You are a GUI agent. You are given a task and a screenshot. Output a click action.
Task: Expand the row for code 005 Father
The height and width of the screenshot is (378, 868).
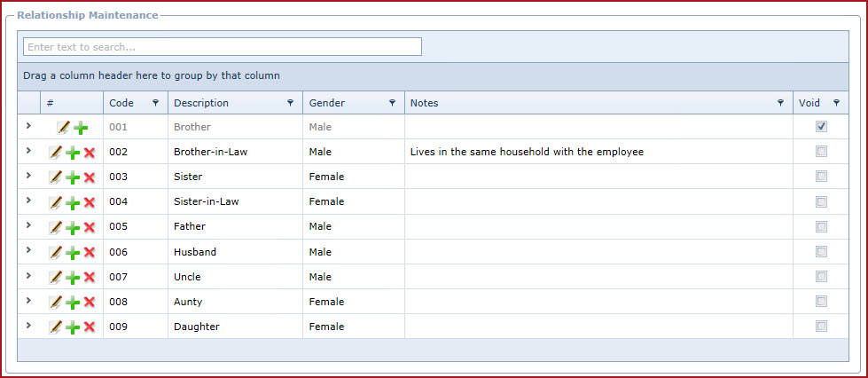point(28,225)
